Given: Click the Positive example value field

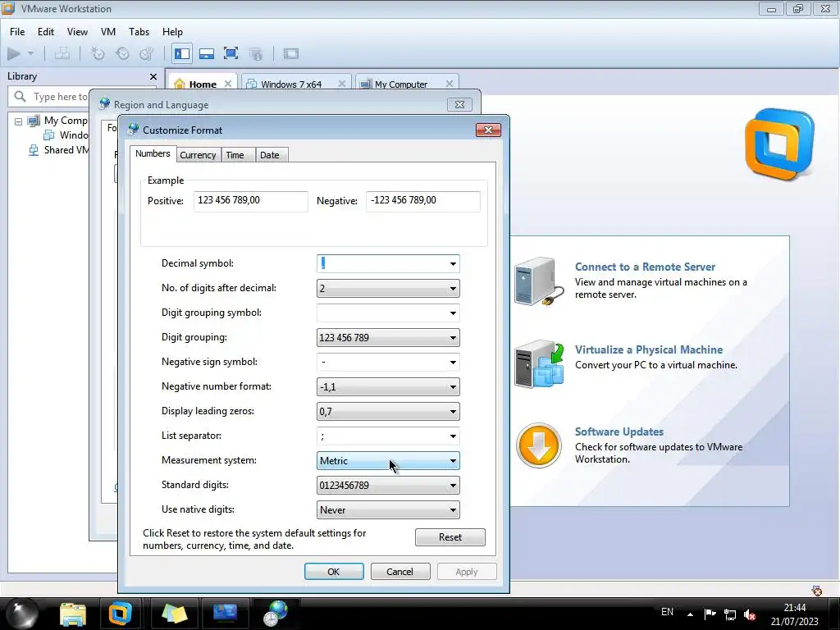Looking at the screenshot, I should click(x=251, y=201).
